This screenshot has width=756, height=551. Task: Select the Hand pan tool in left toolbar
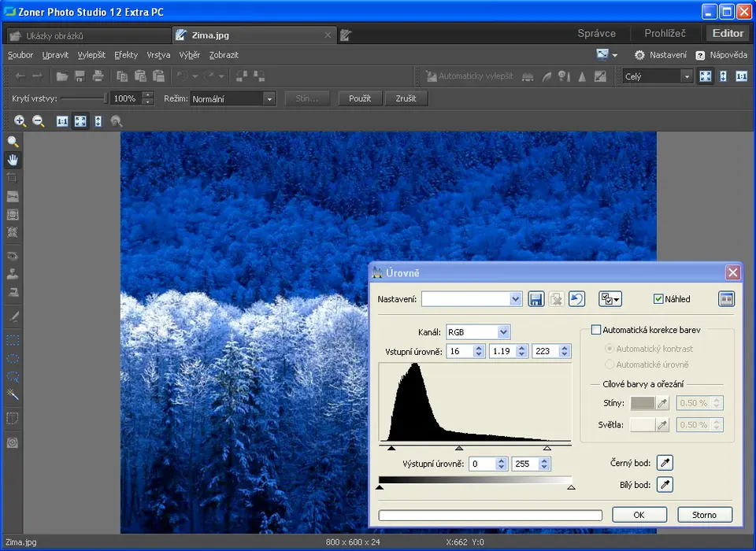click(13, 160)
